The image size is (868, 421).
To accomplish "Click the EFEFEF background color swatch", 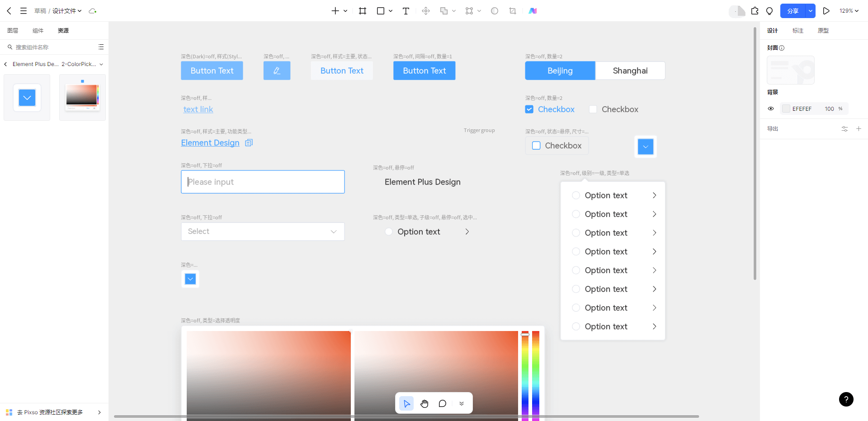I will [x=786, y=109].
